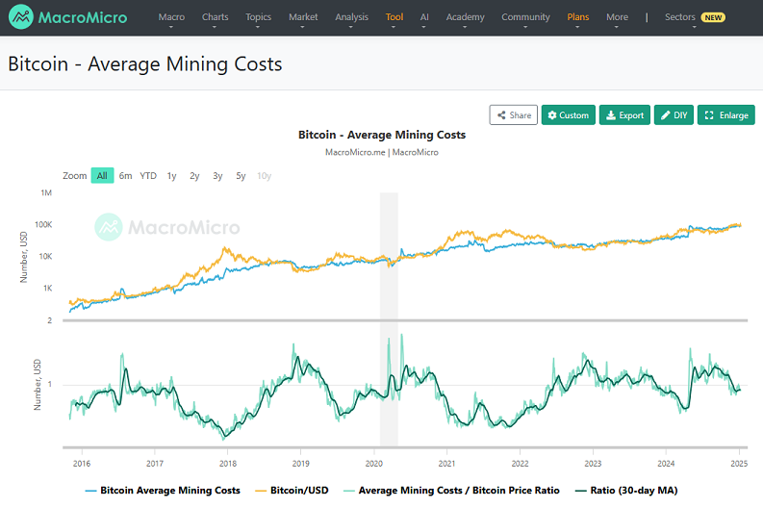Screen dimensions: 763x532
Task: Open the Analysis menu
Action: point(351,17)
